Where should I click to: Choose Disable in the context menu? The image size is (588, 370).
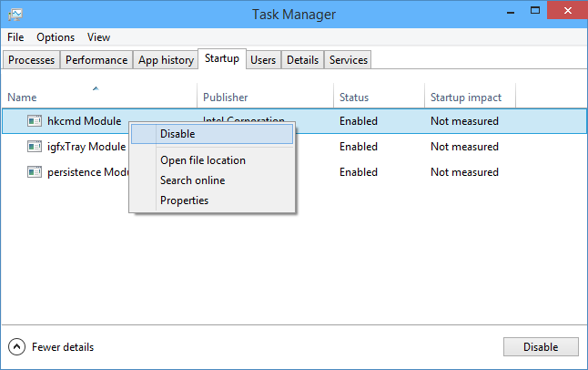212,134
